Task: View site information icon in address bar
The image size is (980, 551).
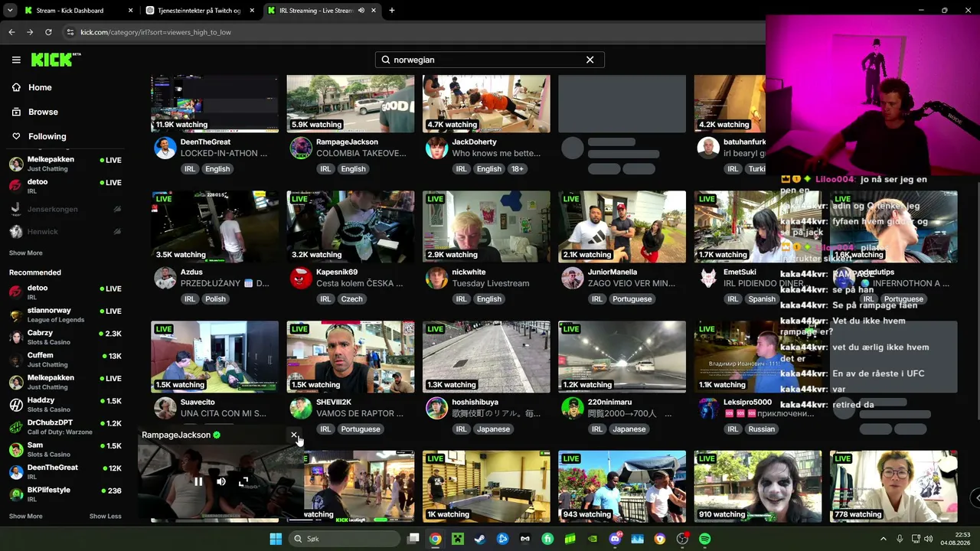Action: [x=70, y=32]
